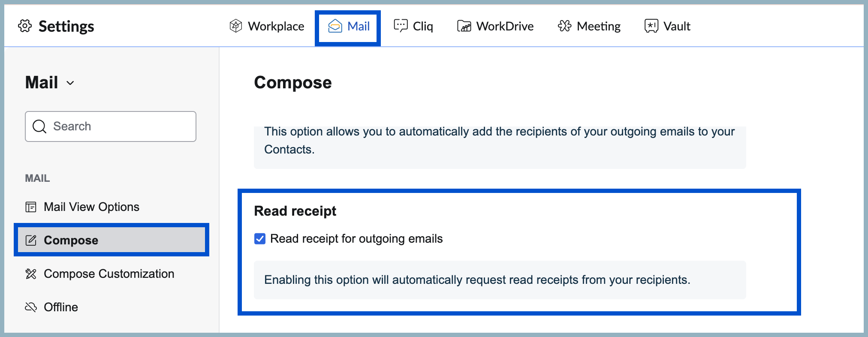Click the Mail View Options grid icon
Viewport: 868px width, 337px height.
click(30, 207)
